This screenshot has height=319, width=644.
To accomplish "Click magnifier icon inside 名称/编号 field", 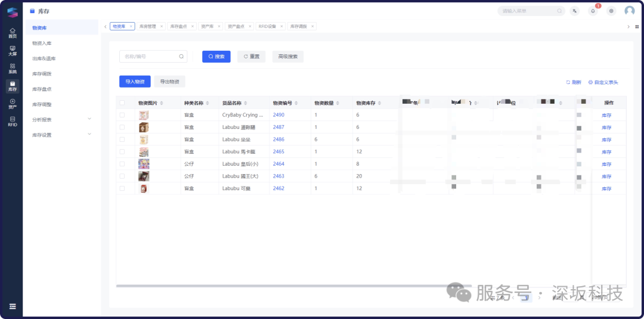I will tap(181, 57).
